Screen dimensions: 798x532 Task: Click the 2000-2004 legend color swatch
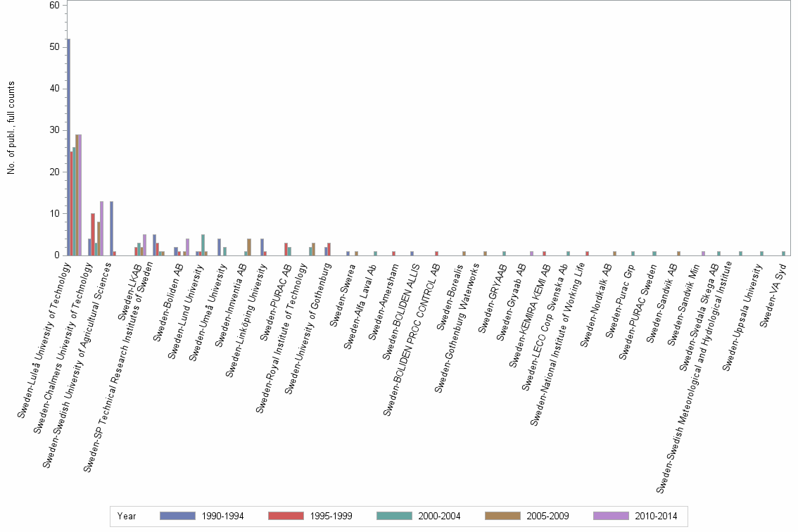click(393, 516)
